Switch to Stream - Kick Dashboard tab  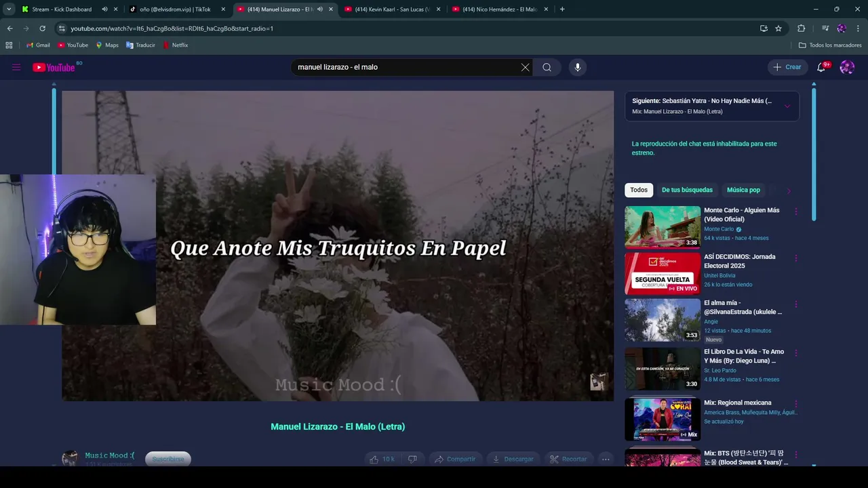click(61, 9)
